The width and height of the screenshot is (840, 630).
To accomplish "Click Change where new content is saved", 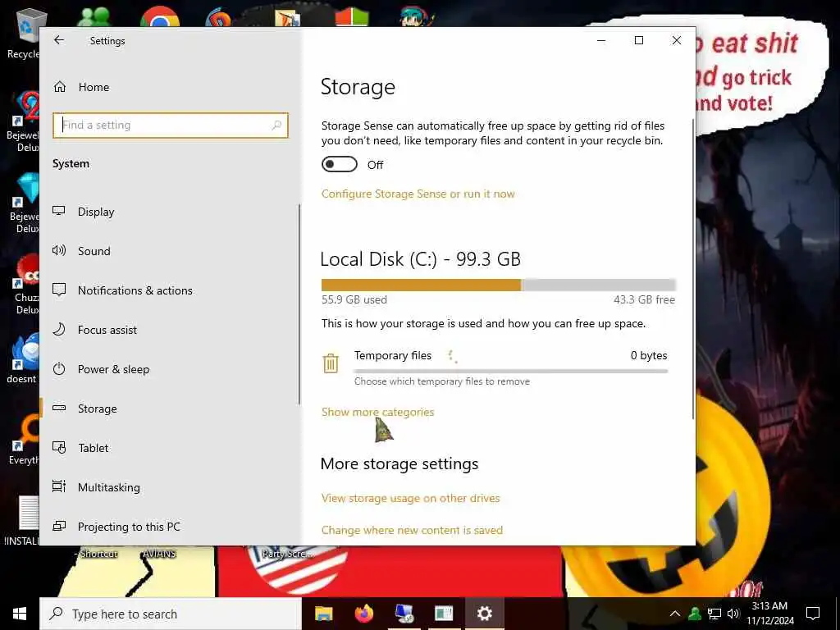I will (412, 530).
